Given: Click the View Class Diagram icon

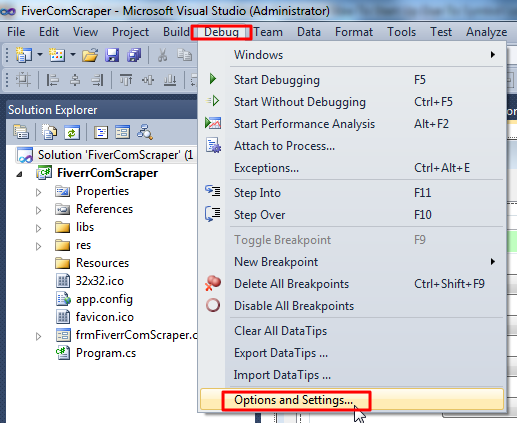Looking at the screenshot, I should 145,132.
